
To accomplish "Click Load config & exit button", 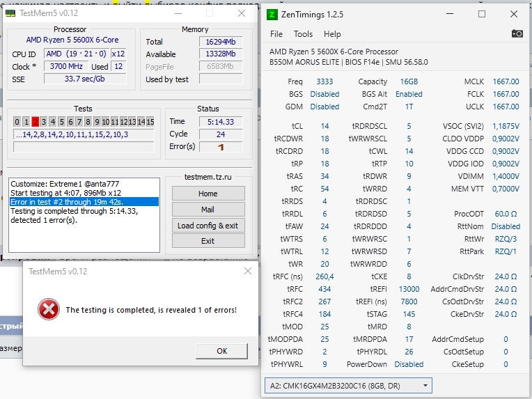I will (x=208, y=226).
